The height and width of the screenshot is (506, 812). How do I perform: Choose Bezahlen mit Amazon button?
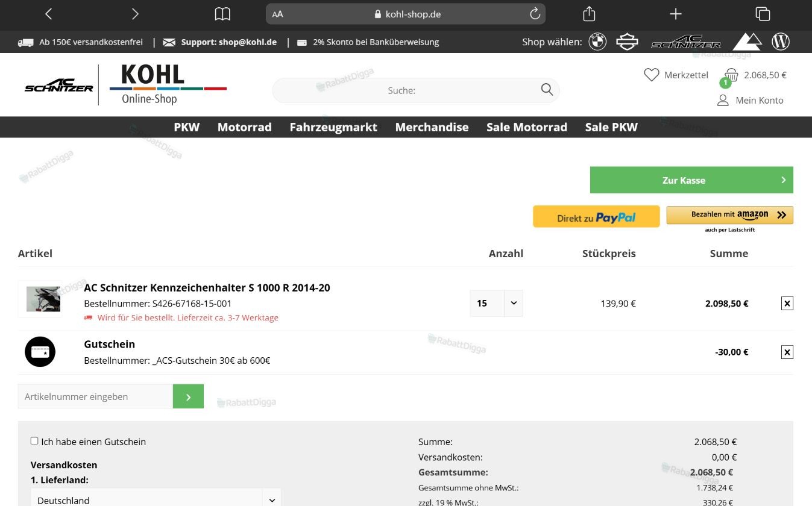729,215
